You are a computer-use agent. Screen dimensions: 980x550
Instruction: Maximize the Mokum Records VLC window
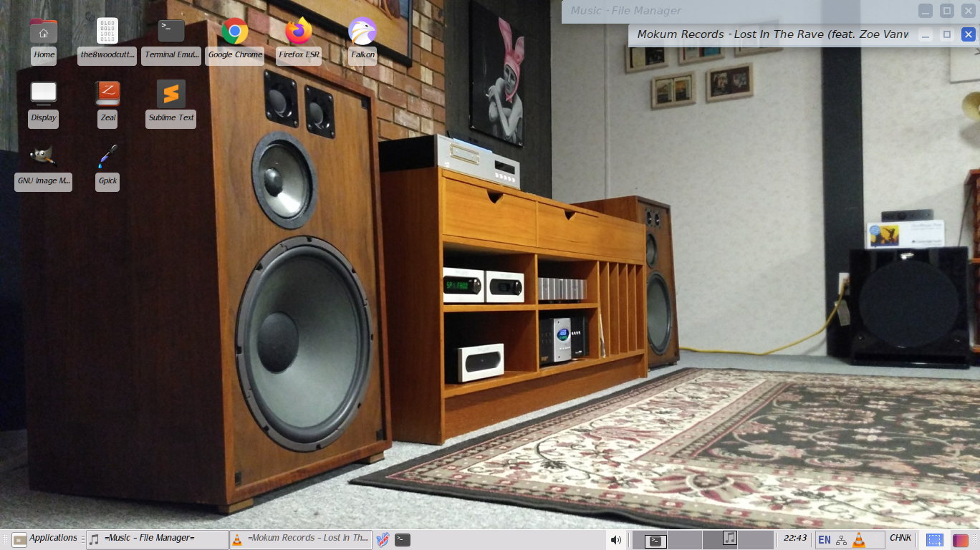tap(947, 34)
